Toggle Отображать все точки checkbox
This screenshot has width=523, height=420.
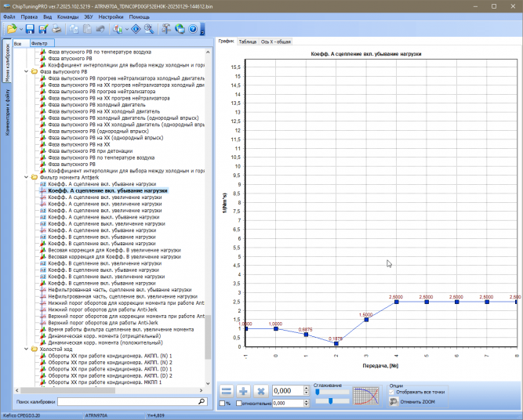click(x=392, y=392)
